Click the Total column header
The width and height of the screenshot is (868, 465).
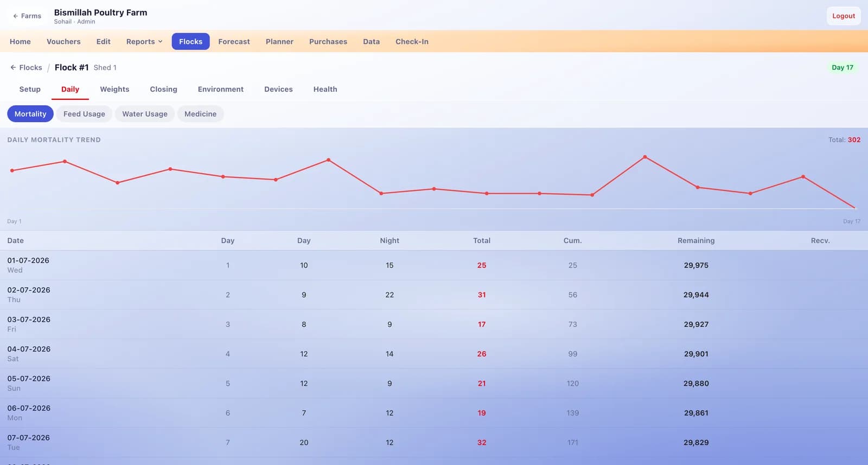click(x=482, y=241)
